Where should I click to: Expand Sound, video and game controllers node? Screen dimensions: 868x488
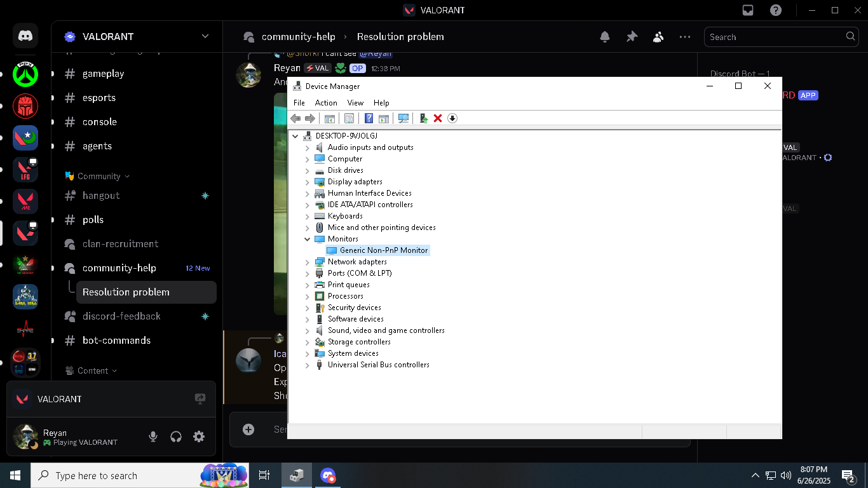click(x=308, y=330)
